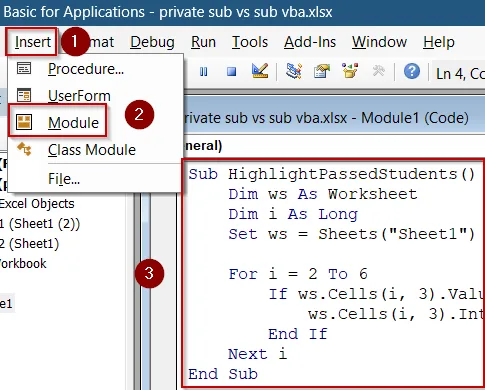Click the 'Dim i As Long' line
This screenshot has height=390, width=485.
tap(293, 214)
